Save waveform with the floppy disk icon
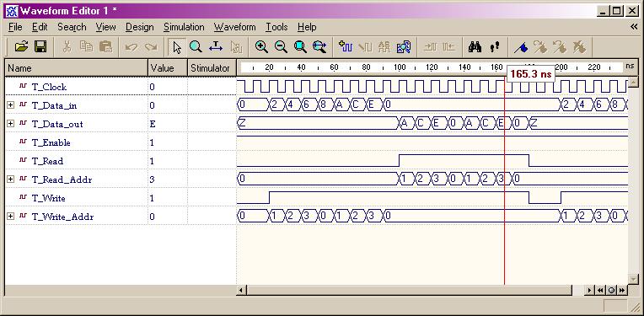 pos(40,47)
